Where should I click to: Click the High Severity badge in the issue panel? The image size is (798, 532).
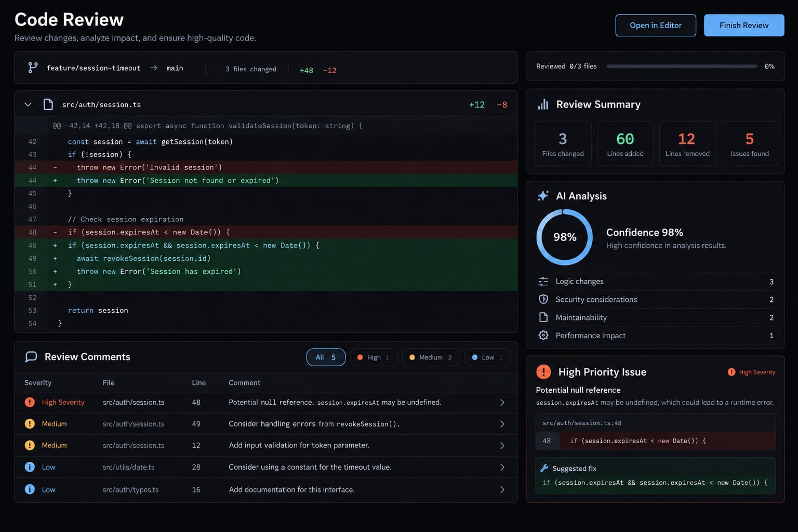(x=752, y=372)
